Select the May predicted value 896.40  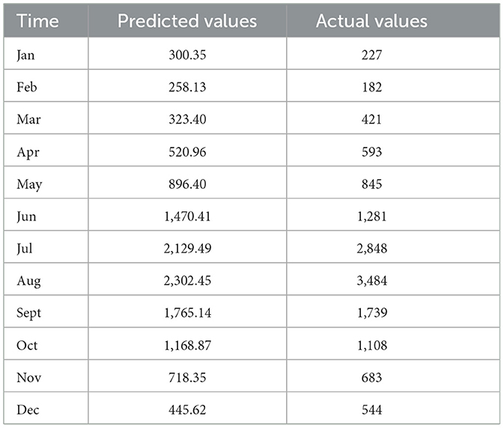(187, 184)
